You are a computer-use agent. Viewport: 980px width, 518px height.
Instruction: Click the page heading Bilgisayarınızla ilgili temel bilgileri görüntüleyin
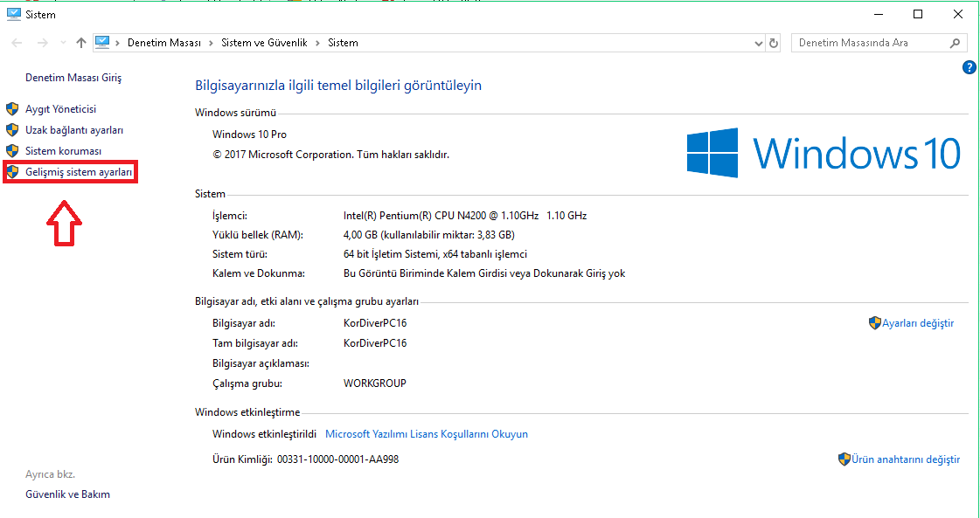(338, 86)
